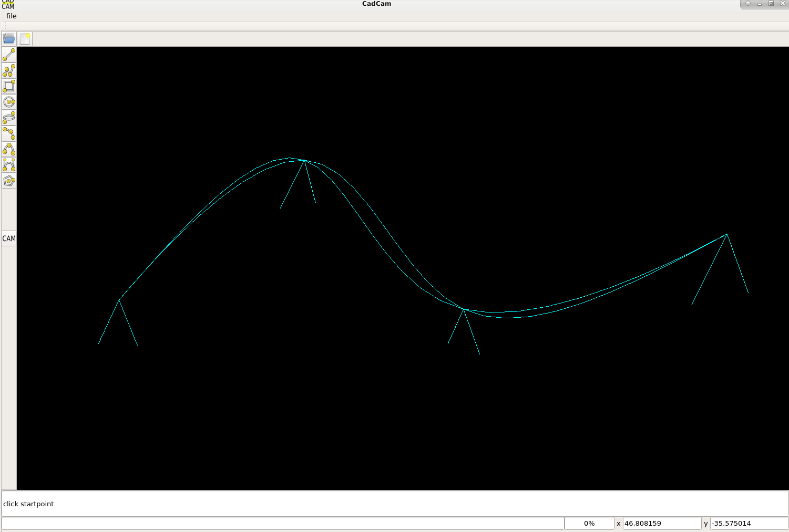789x532 pixels.
Task: Create a new document
Action: tap(25, 38)
